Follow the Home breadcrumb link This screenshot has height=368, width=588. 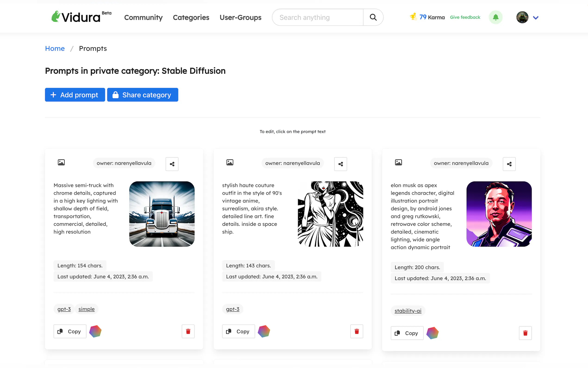55,48
